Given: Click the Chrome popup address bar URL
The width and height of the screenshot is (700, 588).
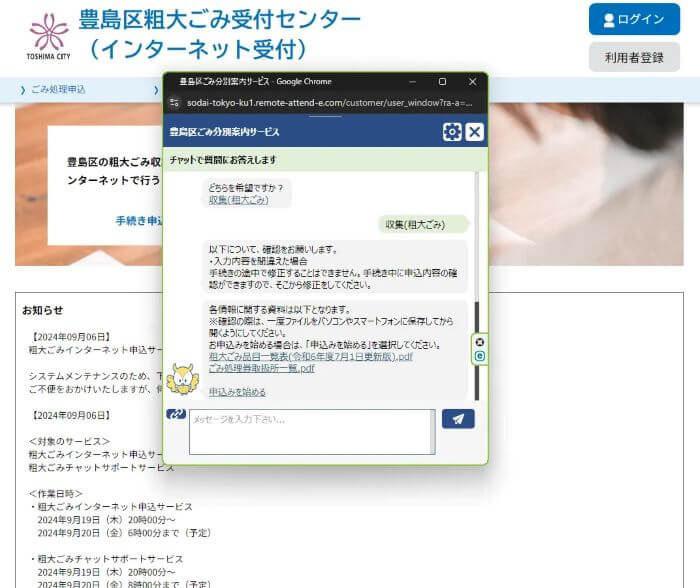Looking at the screenshot, I should click(329, 103).
